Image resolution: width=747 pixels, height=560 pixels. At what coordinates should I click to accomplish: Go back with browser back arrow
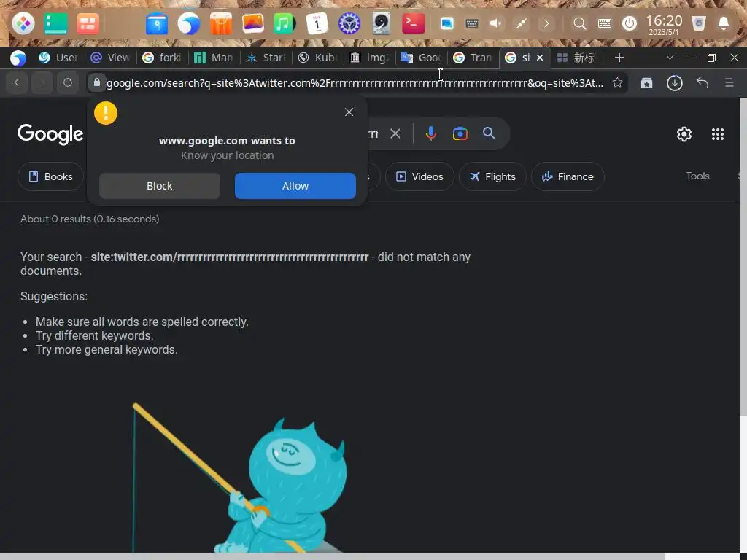pyautogui.click(x=17, y=82)
